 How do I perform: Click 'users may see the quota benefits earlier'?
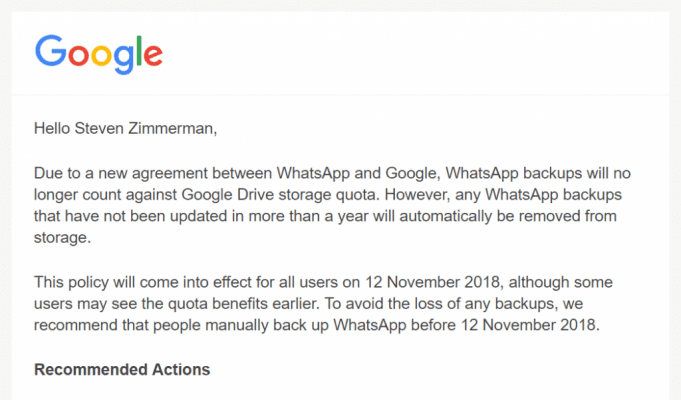tap(176, 304)
